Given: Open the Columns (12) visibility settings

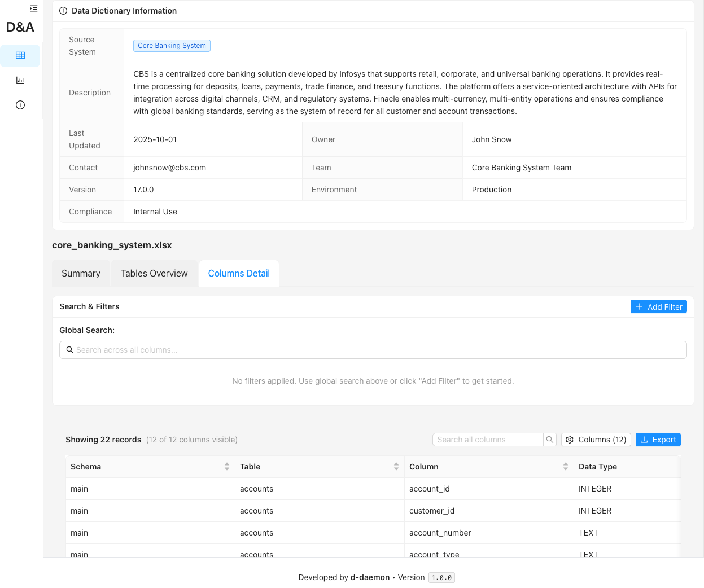Looking at the screenshot, I should (596, 440).
